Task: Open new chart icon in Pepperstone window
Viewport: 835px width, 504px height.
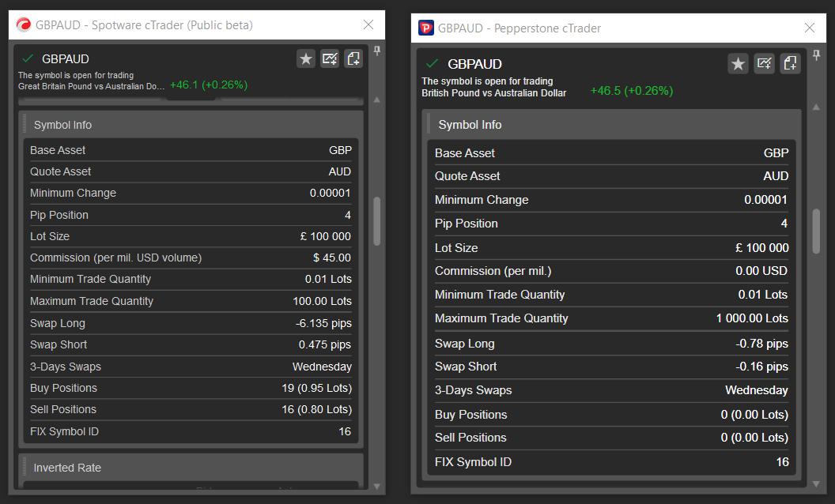Action: 764,64
